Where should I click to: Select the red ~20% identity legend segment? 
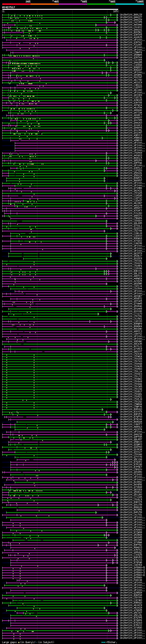coord(16,4)
